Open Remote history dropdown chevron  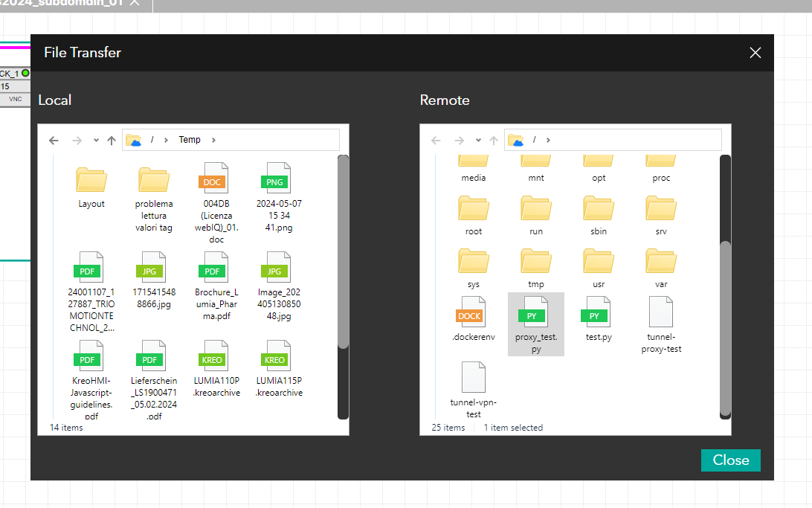[x=478, y=140]
